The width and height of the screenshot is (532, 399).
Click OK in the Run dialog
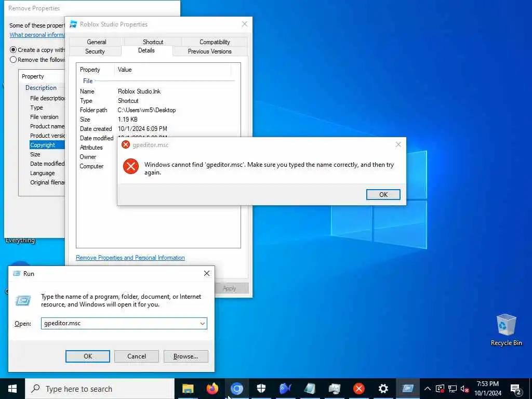click(x=87, y=356)
